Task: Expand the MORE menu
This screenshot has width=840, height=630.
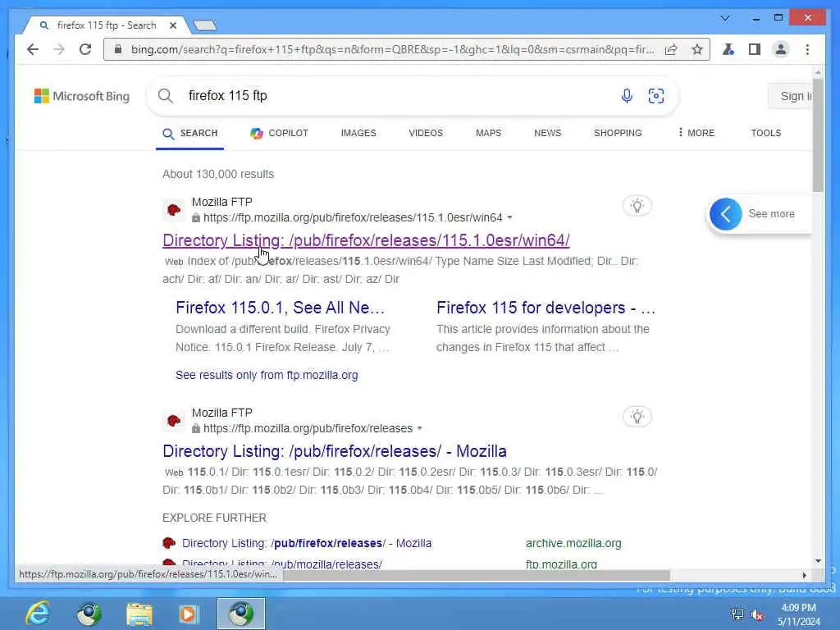Action: 696,133
